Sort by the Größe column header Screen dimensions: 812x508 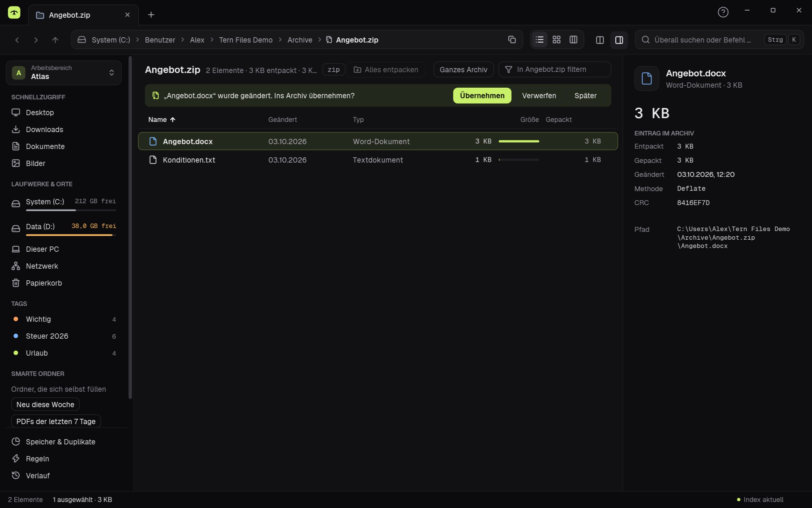(529, 120)
